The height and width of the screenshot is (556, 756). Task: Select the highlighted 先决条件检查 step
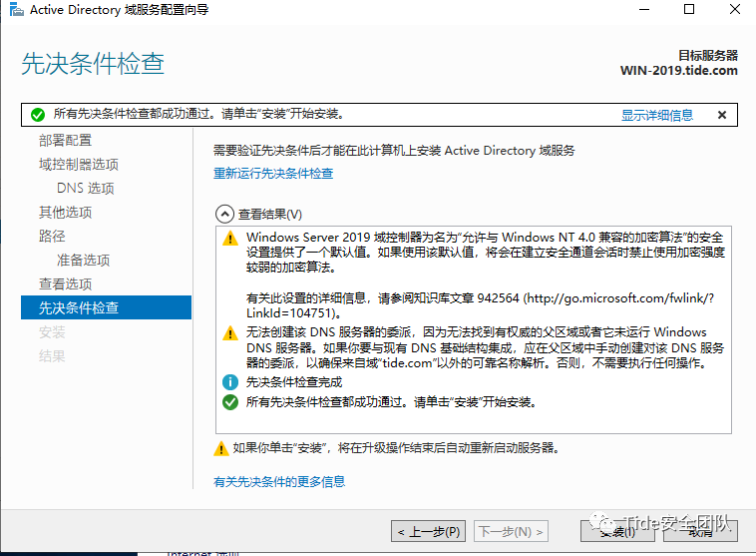pos(106,307)
